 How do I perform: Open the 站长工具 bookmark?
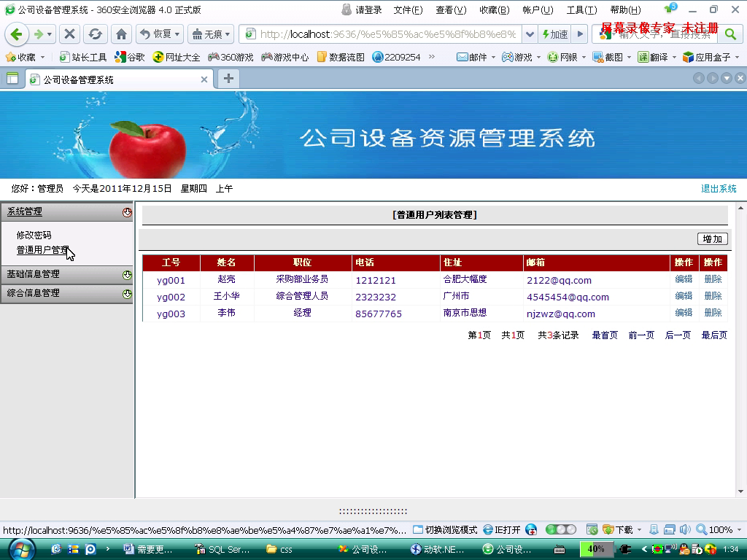tap(83, 57)
